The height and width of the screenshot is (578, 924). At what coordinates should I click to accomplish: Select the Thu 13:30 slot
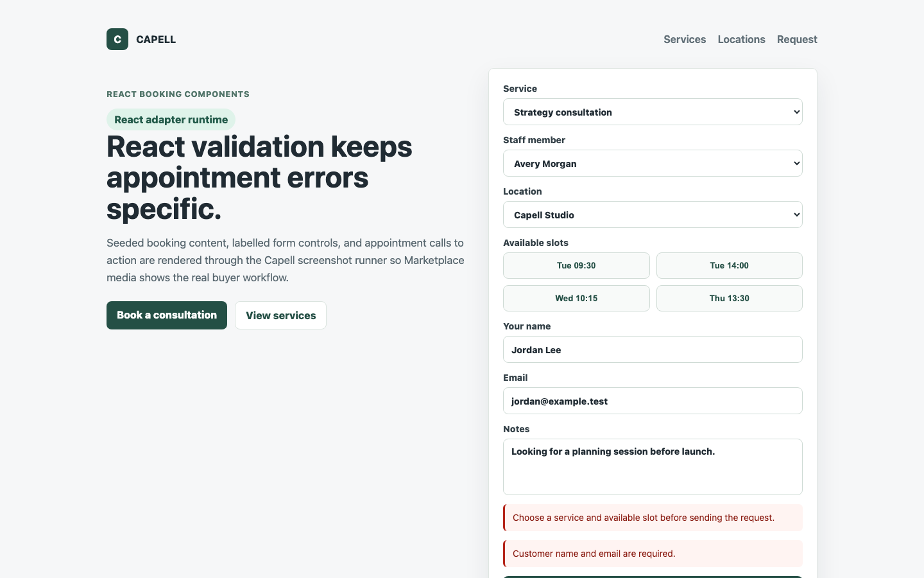click(x=729, y=298)
